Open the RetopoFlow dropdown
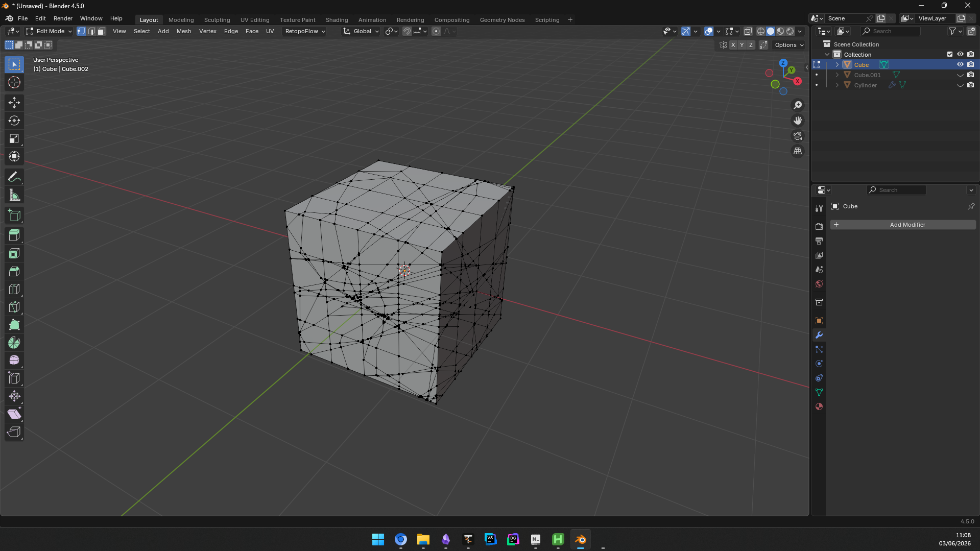 tap(305, 31)
